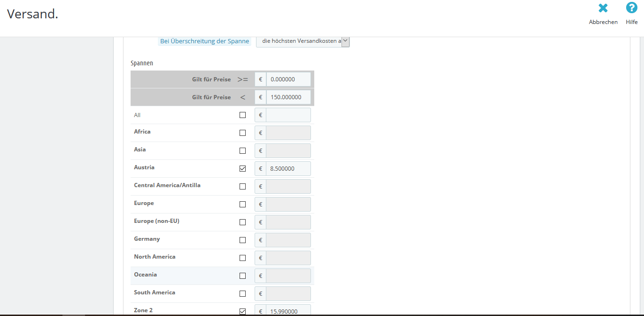This screenshot has width=644, height=316.
Task: Enable the Germany zone checkbox
Action: pyautogui.click(x=242, y=240)
